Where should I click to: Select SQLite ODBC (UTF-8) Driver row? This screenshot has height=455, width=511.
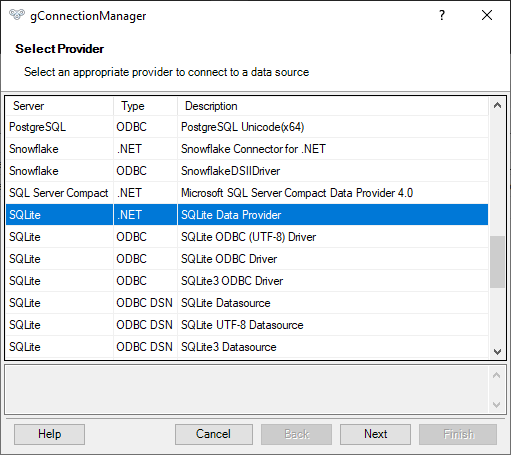[x=247, y=237]
